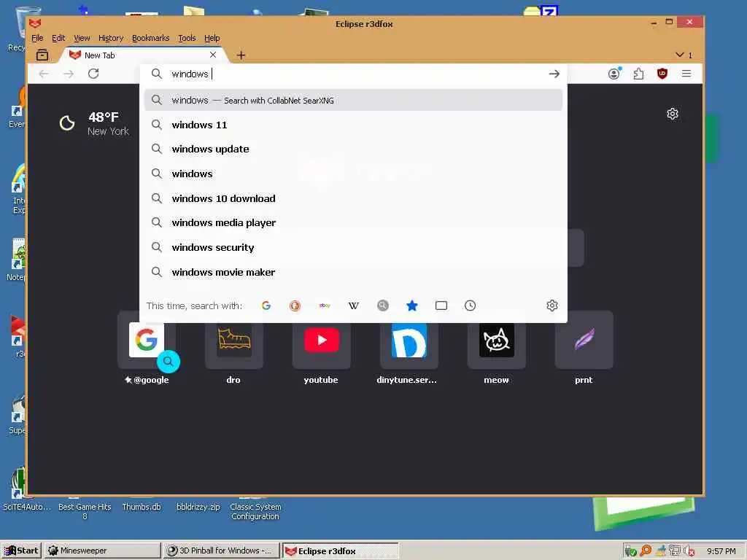Switch to Minesweeper in the taskbar
The image size is (747, 560).
click(x=102, y=551)
